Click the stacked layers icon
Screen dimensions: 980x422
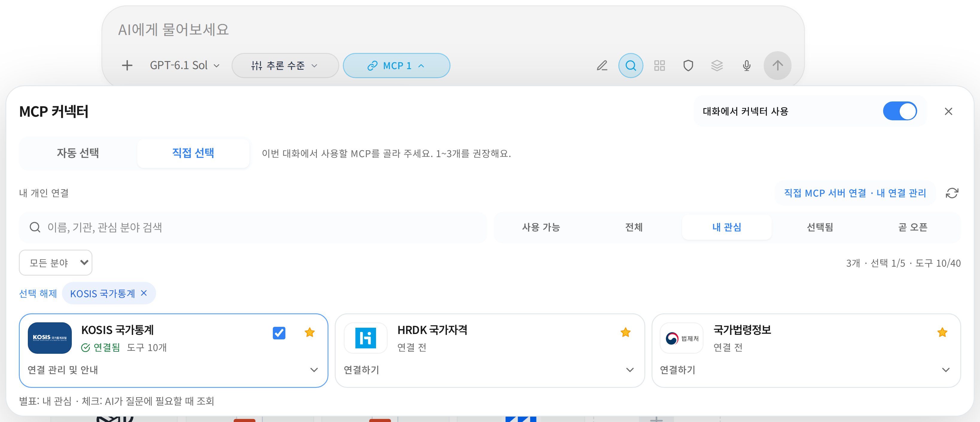(x=717, y=66)
